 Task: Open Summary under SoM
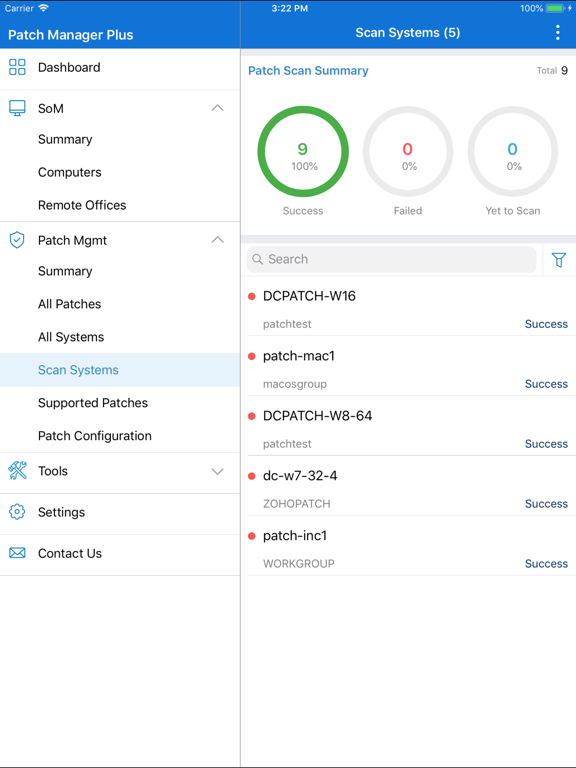[x=120, y=140]
